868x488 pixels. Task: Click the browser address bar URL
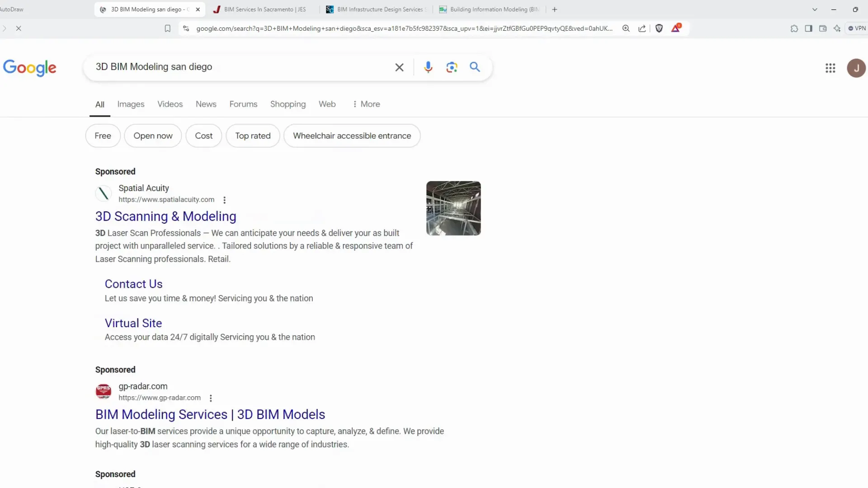tap(404, 28)
